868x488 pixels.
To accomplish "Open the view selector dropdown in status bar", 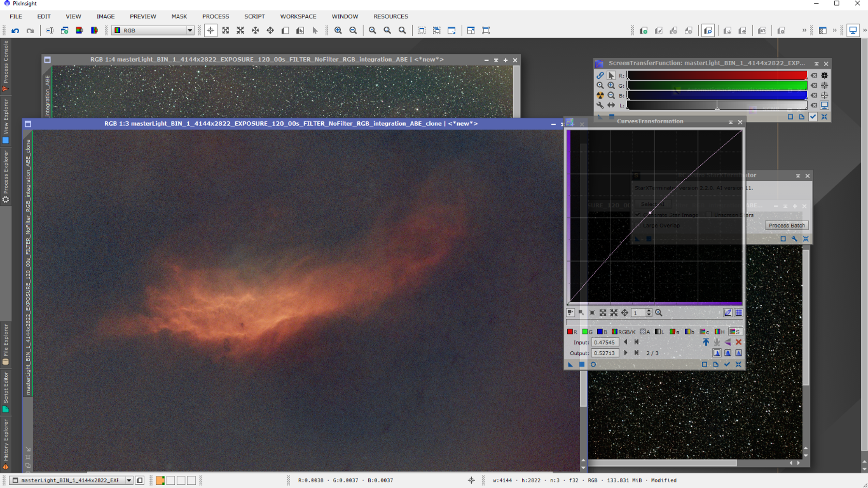I will coord(129,480).
